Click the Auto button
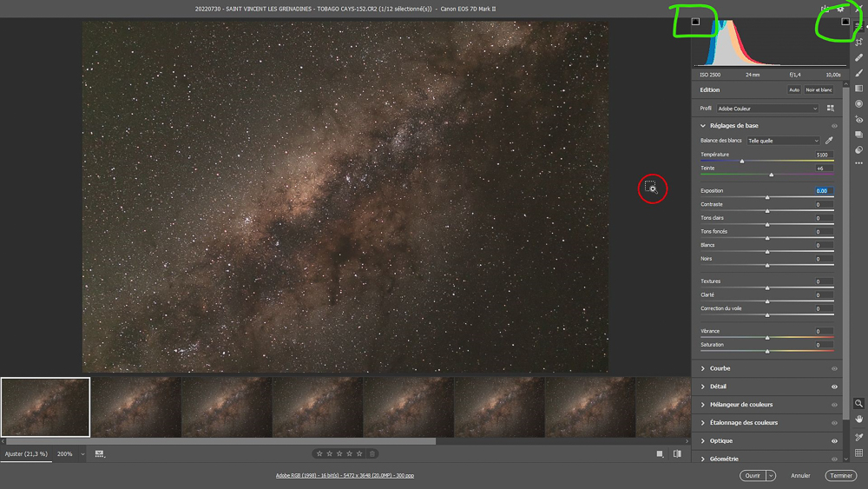 point(794,89)
